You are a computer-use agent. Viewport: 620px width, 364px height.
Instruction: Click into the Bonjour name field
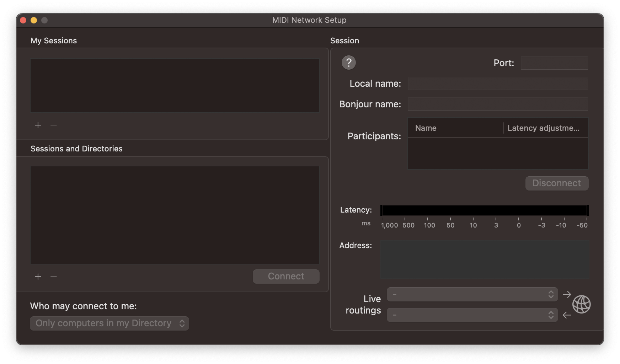point(498,104)
